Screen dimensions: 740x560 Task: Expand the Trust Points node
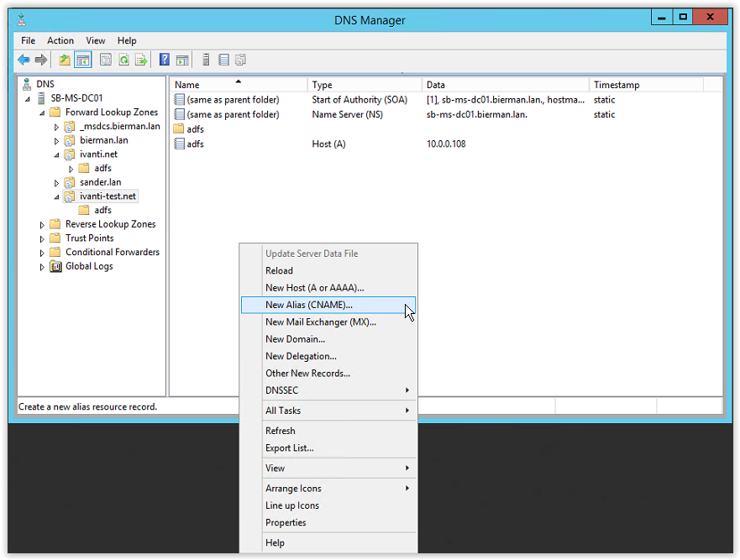click(41, 239)
